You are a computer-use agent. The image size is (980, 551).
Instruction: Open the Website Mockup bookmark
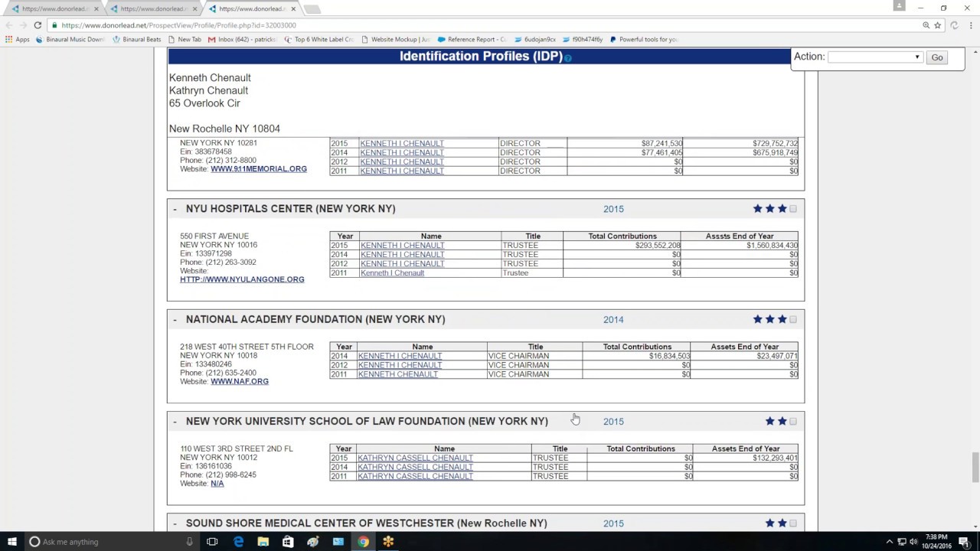click(x=395, y=40)
